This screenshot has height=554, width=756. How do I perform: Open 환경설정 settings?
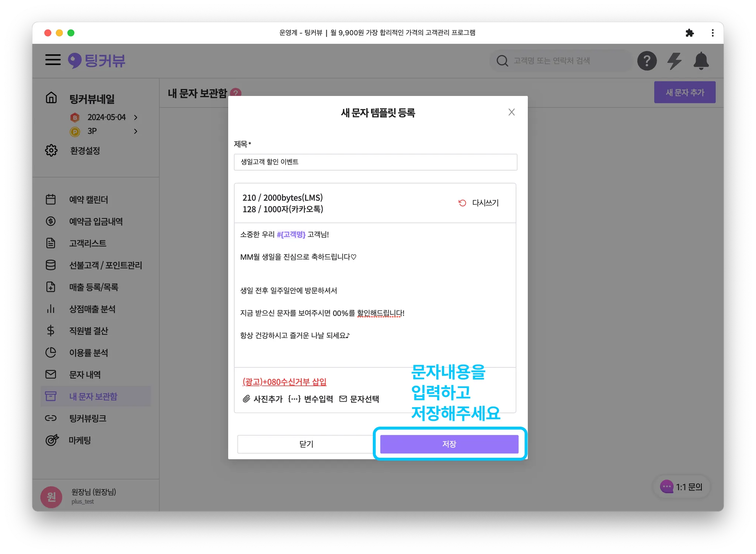85,150
